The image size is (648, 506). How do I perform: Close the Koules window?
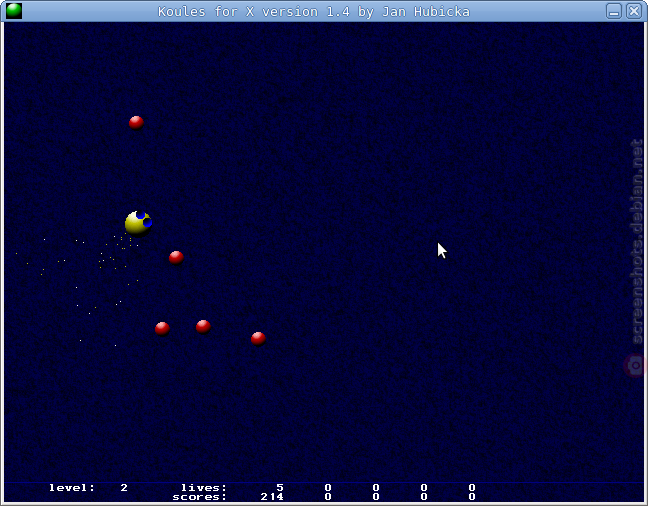634,11
